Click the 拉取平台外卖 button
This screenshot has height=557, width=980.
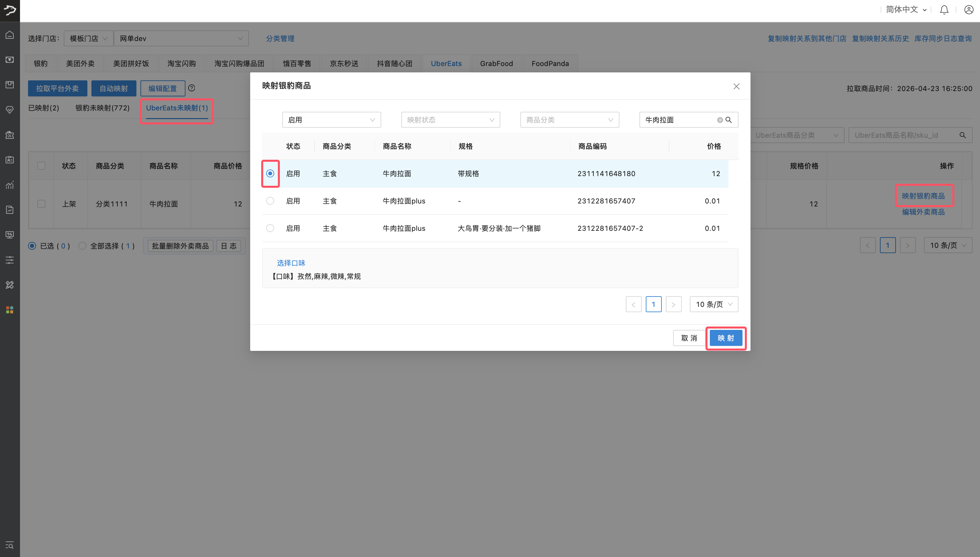coord(57,88)
